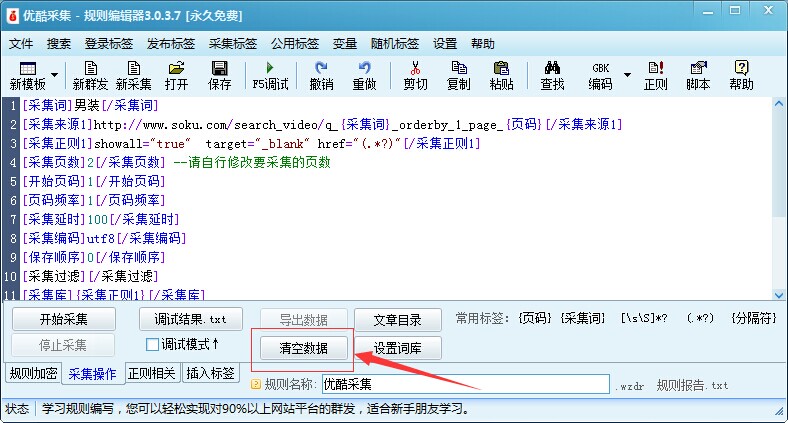Open the 脚本 script tool icon

point(699,68)
